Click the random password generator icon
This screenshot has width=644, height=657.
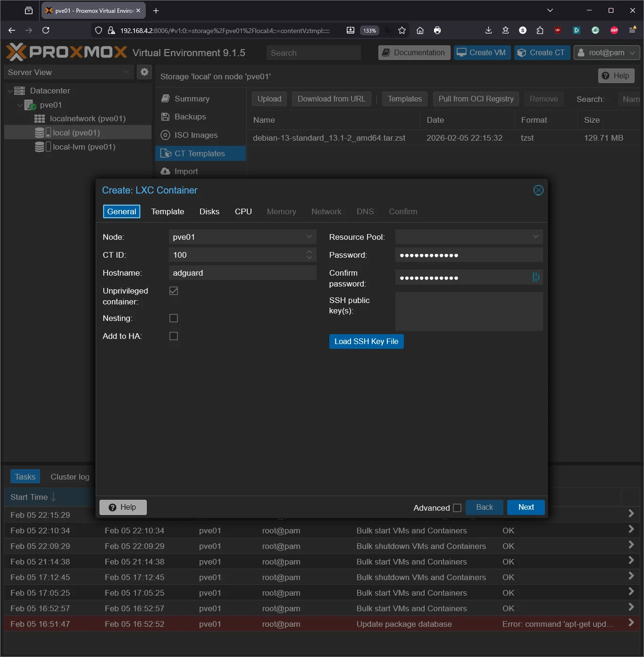pyautogui.click(x=535, y=277)
